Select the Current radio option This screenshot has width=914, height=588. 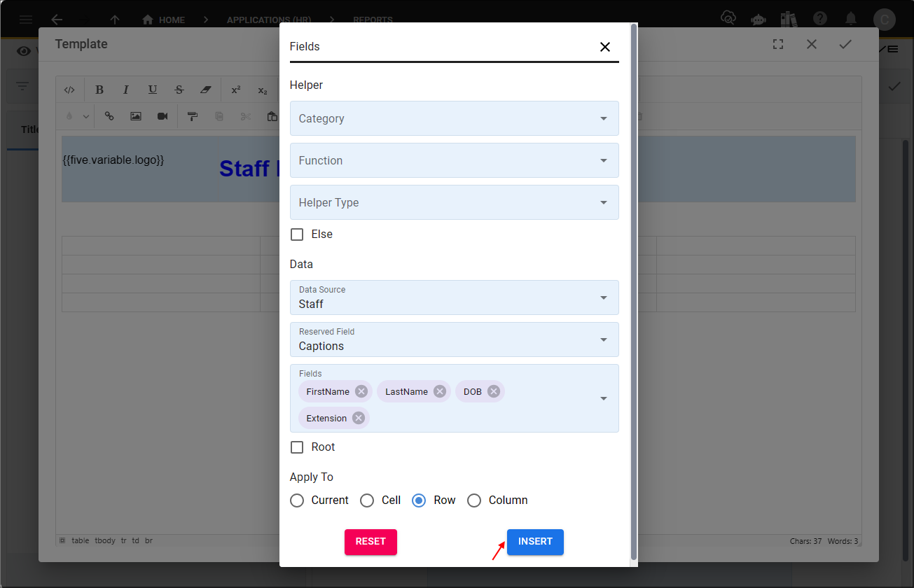coord(297,500)
